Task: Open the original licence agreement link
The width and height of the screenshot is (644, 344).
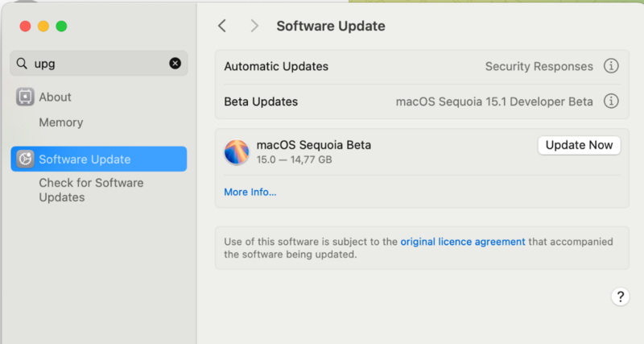Action: tap(463, 241)
